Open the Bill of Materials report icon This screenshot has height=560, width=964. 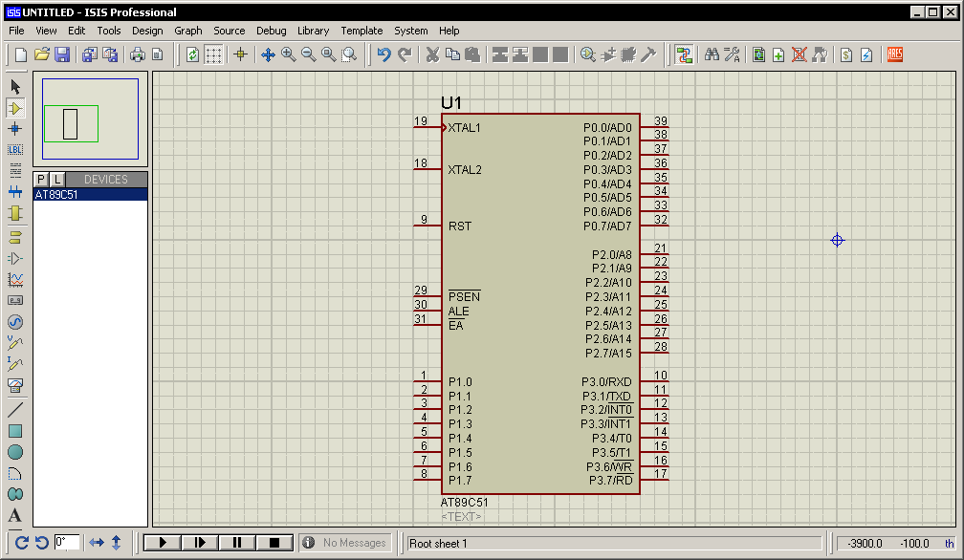point(846,54)
